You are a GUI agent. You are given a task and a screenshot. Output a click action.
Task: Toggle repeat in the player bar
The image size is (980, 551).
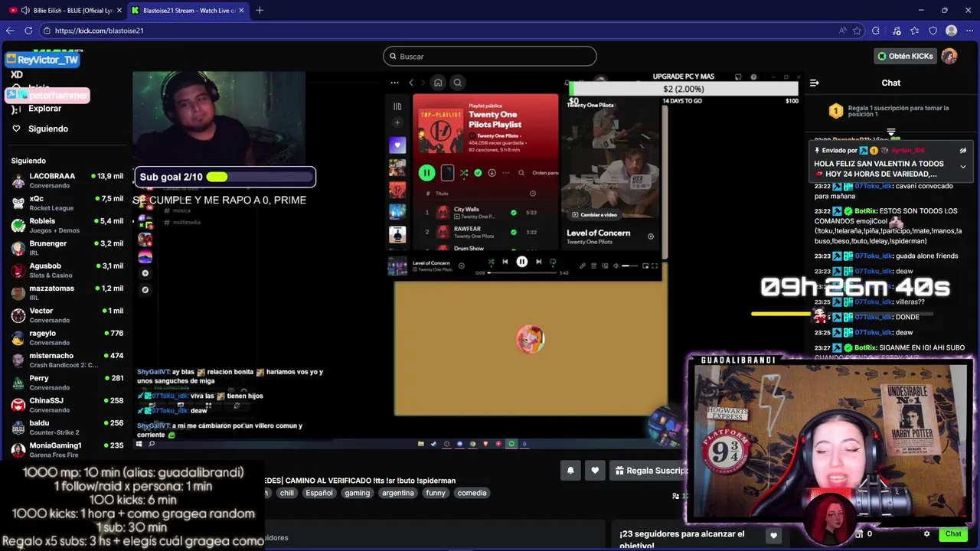[x=553, y=262]
